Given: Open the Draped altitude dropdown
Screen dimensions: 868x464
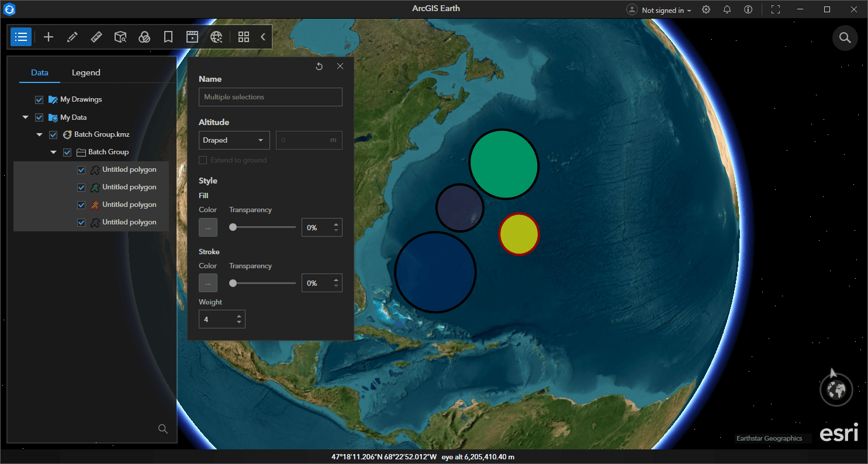Looking at the screenshot, I should 234,140.
